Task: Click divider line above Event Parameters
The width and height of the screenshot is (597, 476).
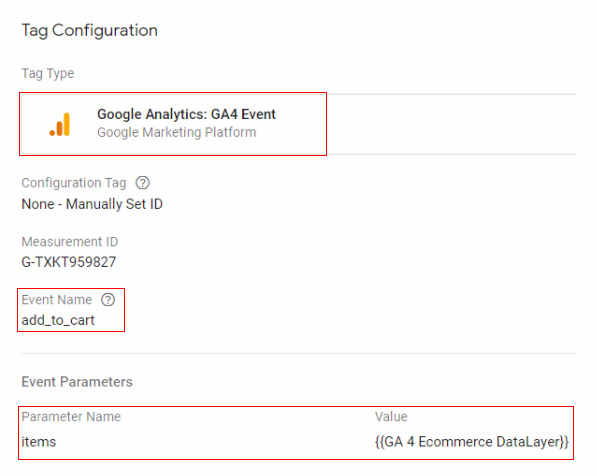Action: tap(298, 353)
